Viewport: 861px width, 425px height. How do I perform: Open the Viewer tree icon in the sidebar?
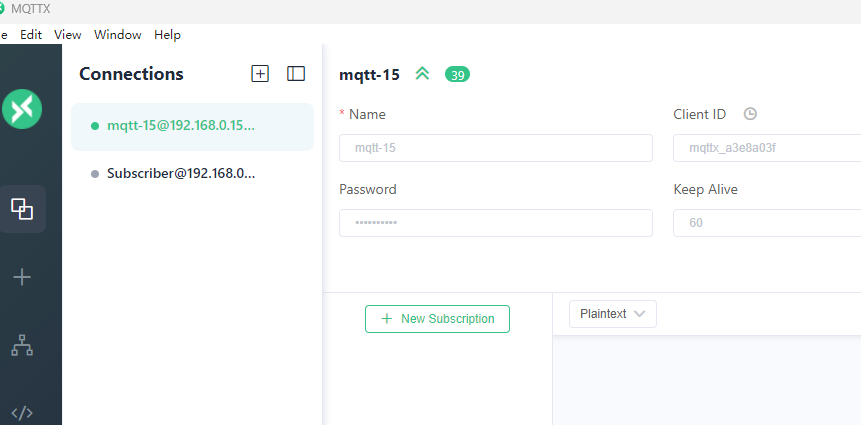pyautogui.click(x=22, y=345)
